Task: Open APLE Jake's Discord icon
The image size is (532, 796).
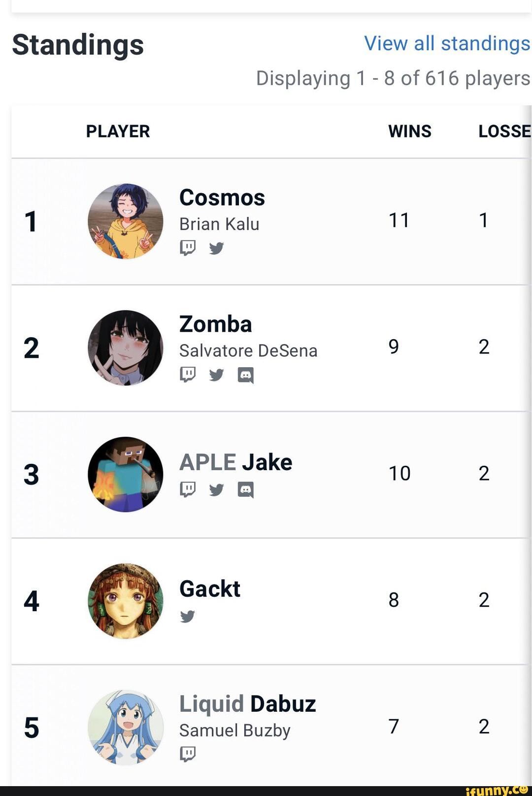Action: coord(245,489)
